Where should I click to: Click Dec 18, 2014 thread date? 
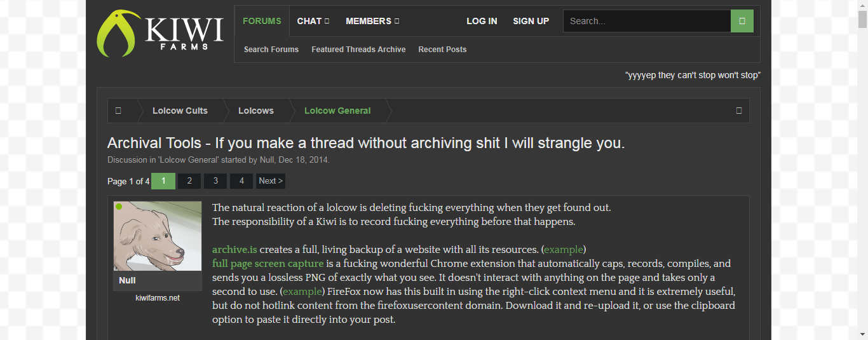(x=303, y=160)
